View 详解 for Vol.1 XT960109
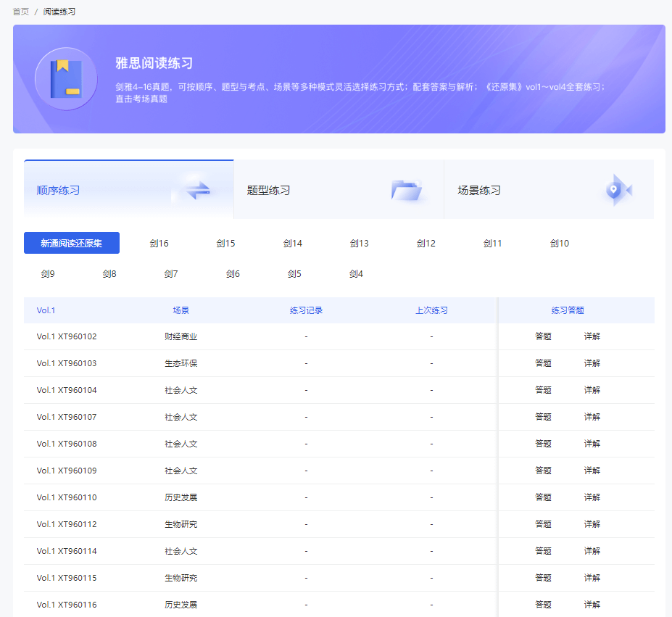 tap(592, 471)
